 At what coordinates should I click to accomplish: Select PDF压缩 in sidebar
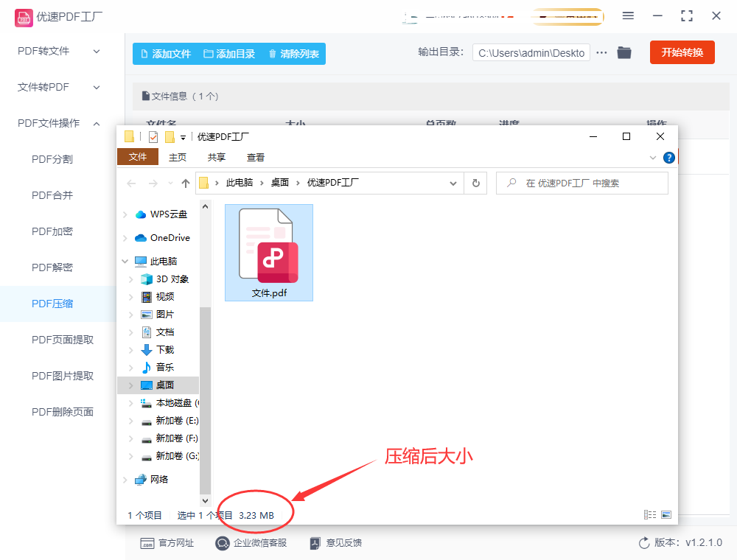click(x=52, y=304)
